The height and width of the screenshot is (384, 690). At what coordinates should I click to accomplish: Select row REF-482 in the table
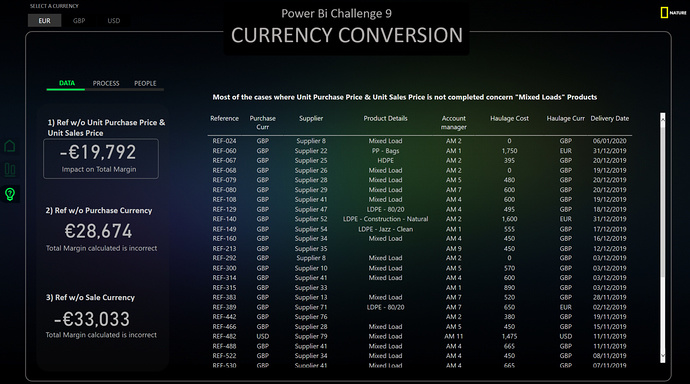click(x=419, y=336)
